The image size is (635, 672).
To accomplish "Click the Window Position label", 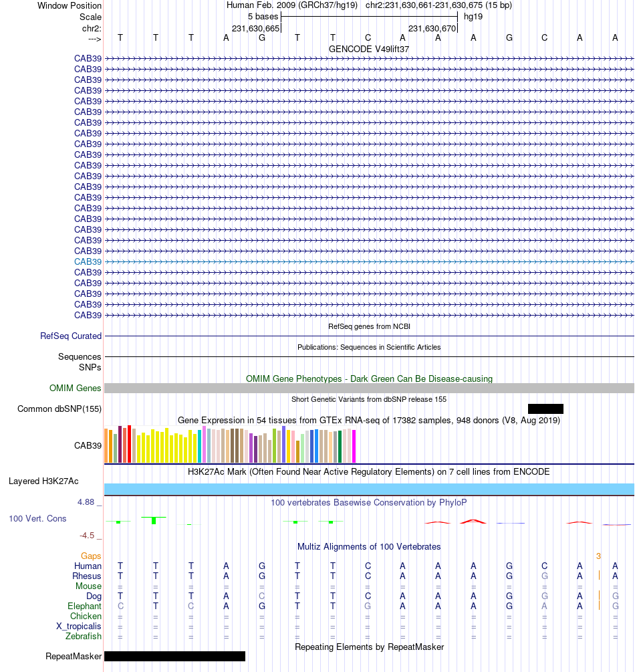I will 70,5.
